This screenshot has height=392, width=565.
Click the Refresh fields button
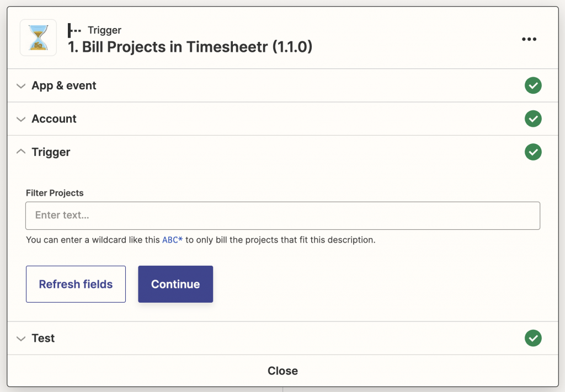tap(76, 284)
